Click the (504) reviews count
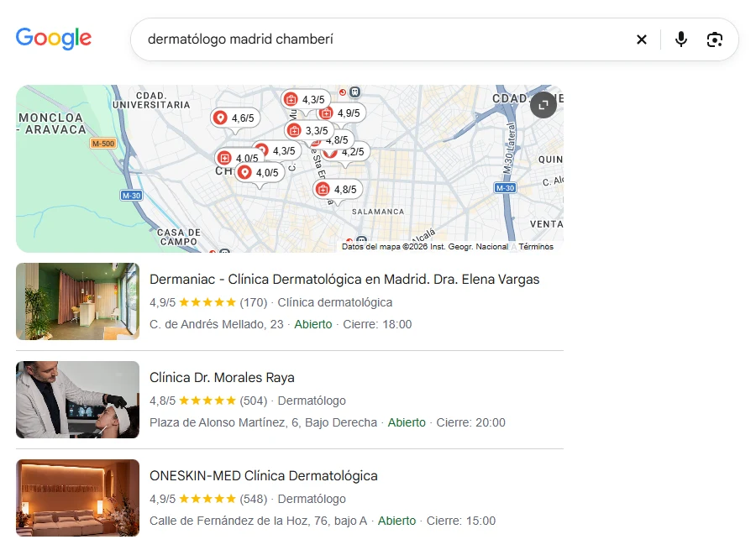This screenshot has width=756, height=550. 253,401
